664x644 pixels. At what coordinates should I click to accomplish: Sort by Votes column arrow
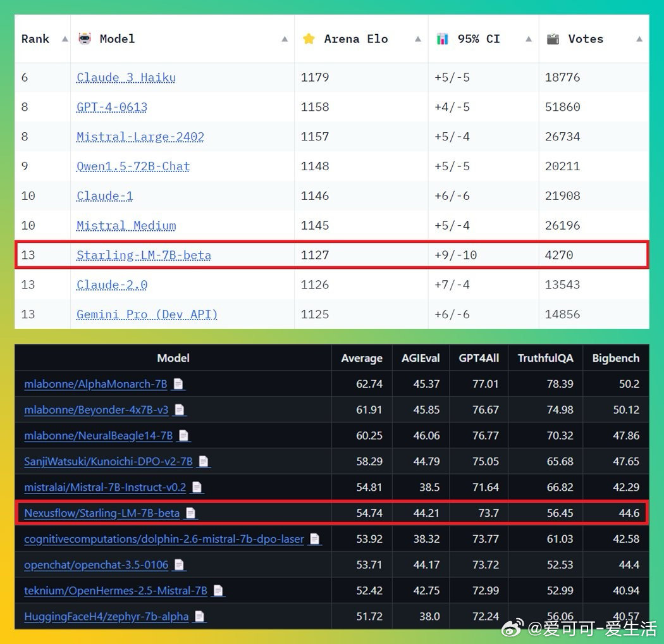click(639, 39)
